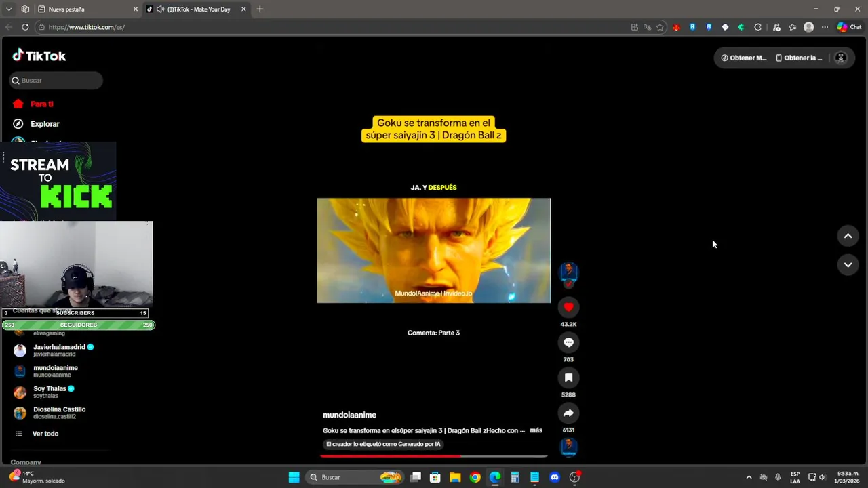Expand video description with más

536,430
